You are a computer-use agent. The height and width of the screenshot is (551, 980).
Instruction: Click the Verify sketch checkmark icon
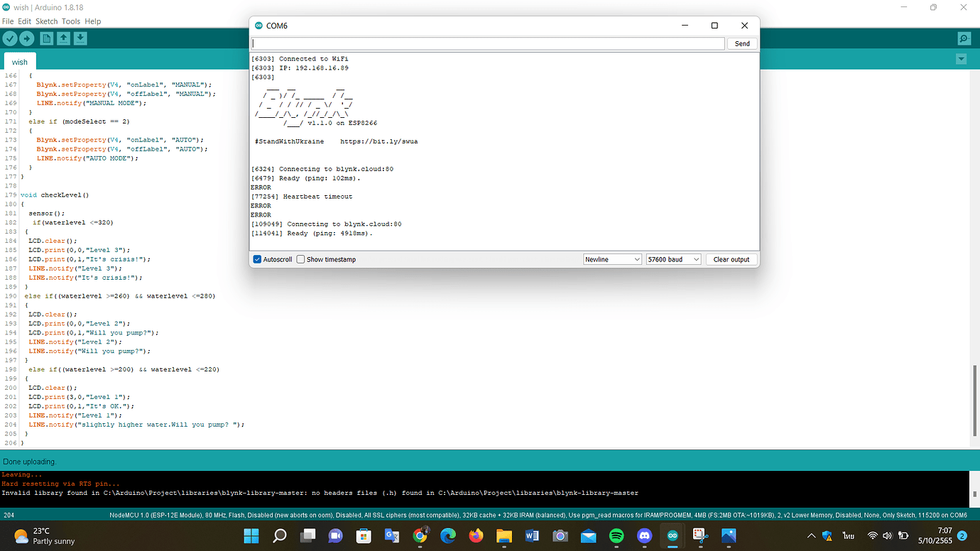click(10, 38)
